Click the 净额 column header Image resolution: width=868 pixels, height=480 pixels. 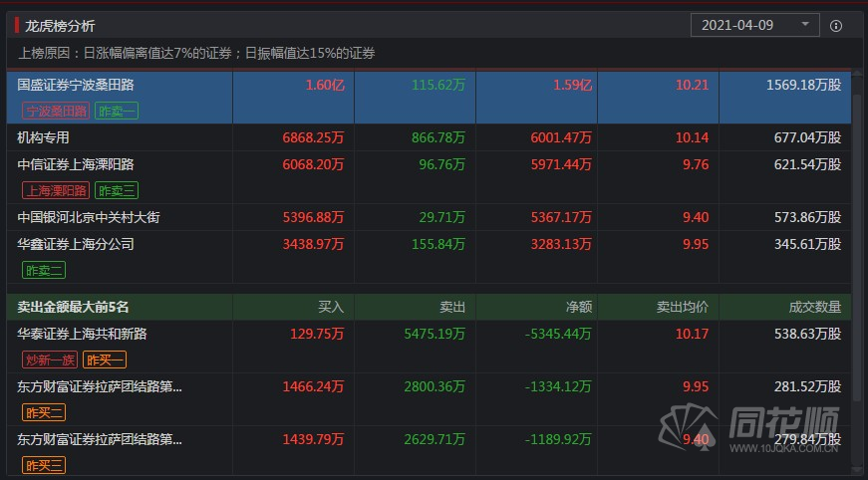click(x=578, y=307)
